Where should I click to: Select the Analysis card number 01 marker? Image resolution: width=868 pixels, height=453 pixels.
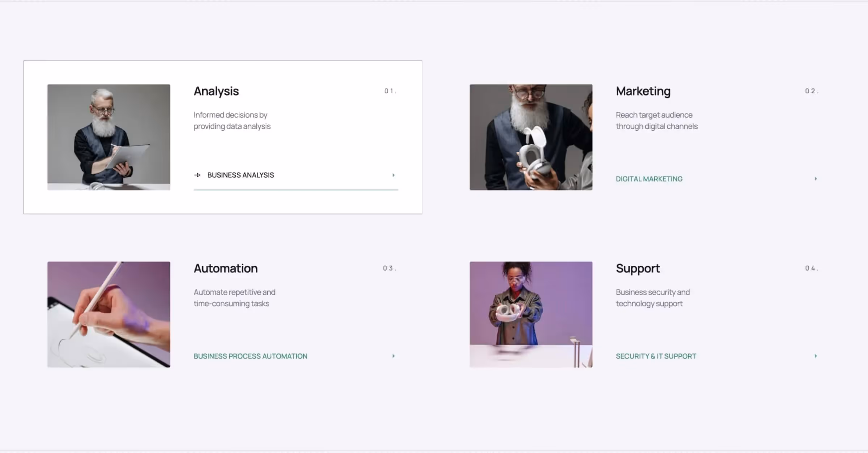tap(391, 91)
